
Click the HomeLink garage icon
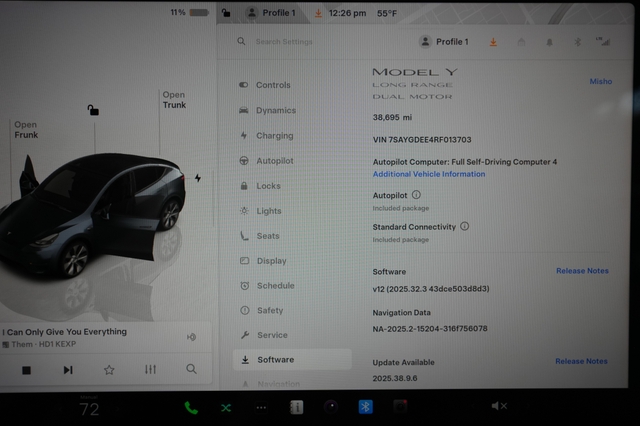(x=521, y=42)
